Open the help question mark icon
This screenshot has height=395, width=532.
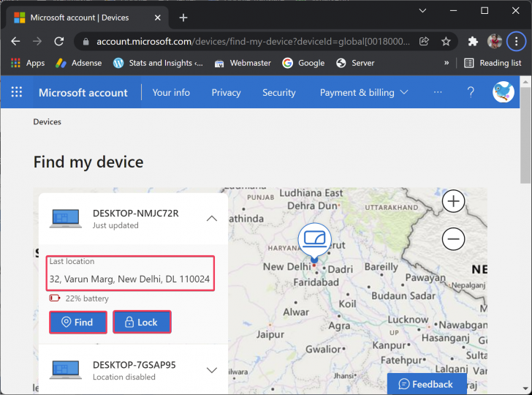pos(471,92)
